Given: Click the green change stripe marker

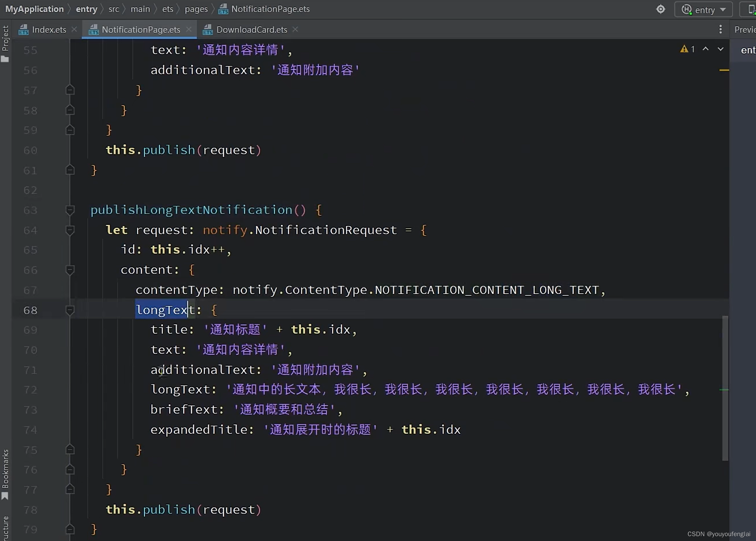Looking at the screenshot, I should pos(724,390).
